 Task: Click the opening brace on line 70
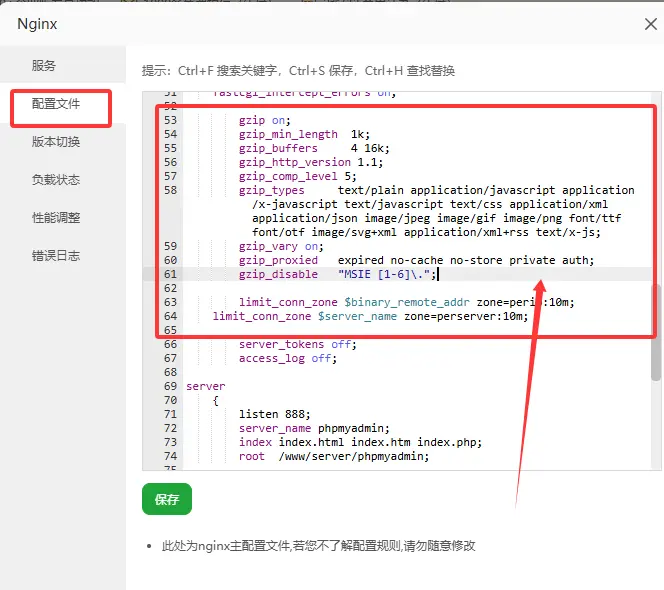click(x=216, y=400)
